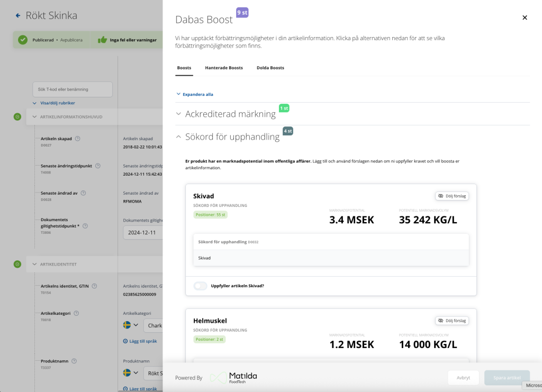Click the 4 st badge on Sökord för upphandling

288,131
